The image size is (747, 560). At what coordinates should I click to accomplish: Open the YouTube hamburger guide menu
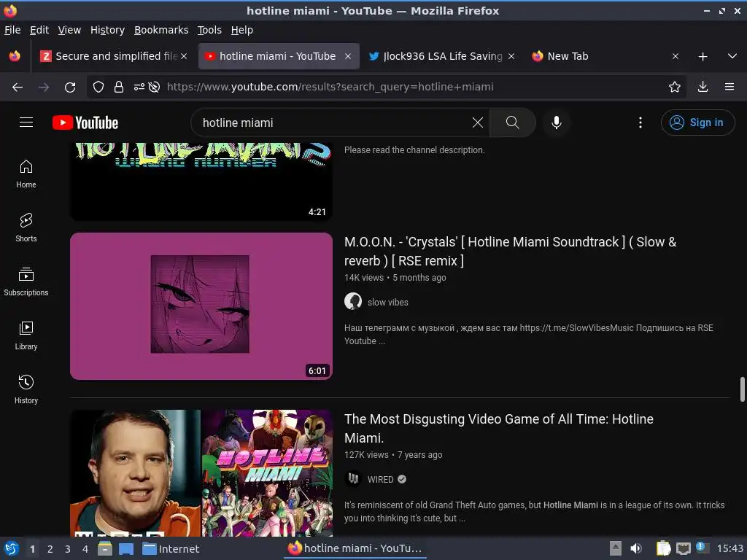coord(26,122)
